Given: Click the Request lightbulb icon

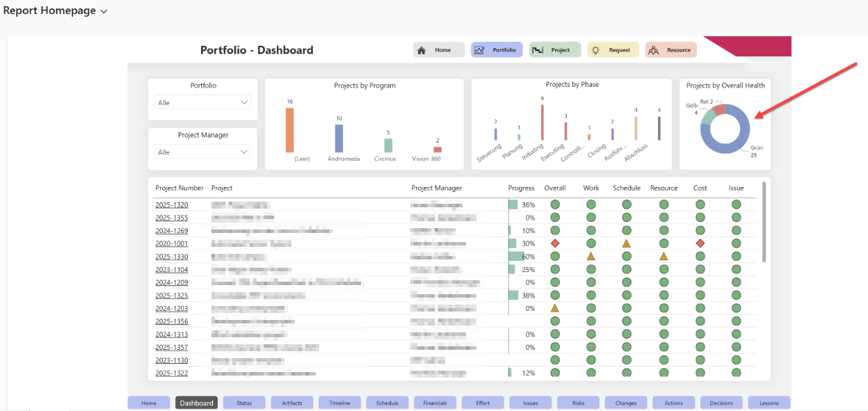Looking at the screenshot, I should click(595, 50).
